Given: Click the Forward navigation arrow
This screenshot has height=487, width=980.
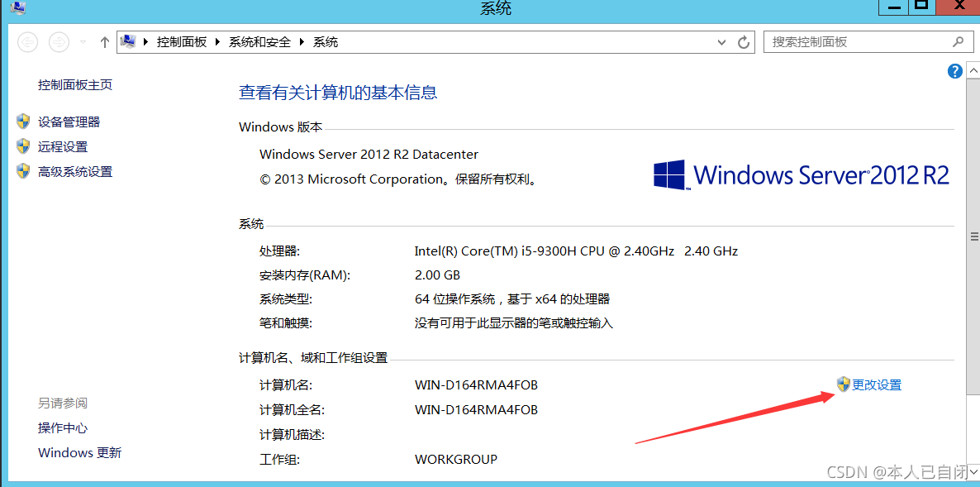Looking at the screenshot, I should tap(59, 42).
